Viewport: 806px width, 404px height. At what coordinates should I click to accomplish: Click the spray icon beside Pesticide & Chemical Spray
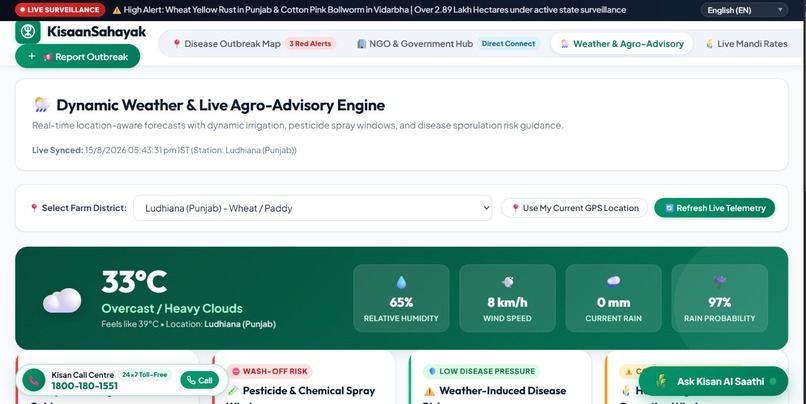(233, 391)
